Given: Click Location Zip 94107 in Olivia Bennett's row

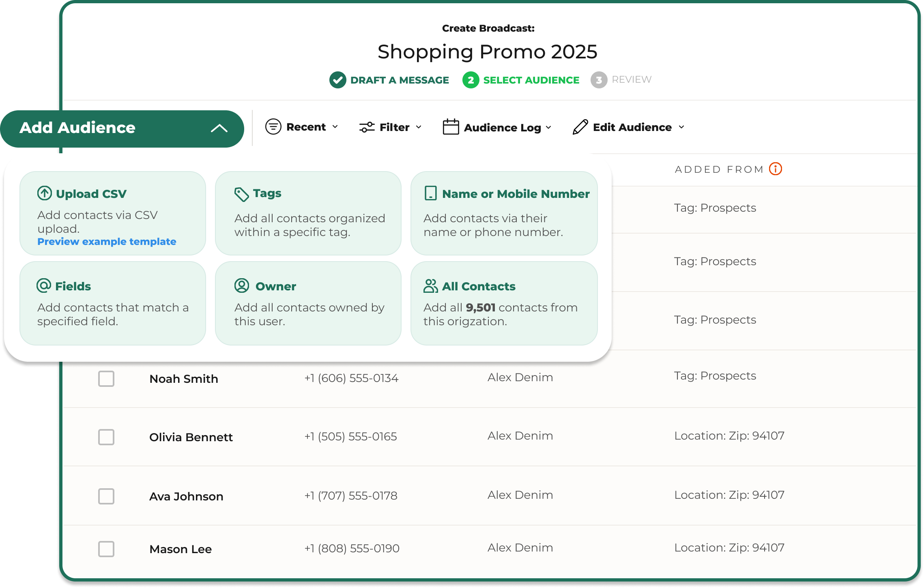Looking at the screenshot, I should (729, 436).
